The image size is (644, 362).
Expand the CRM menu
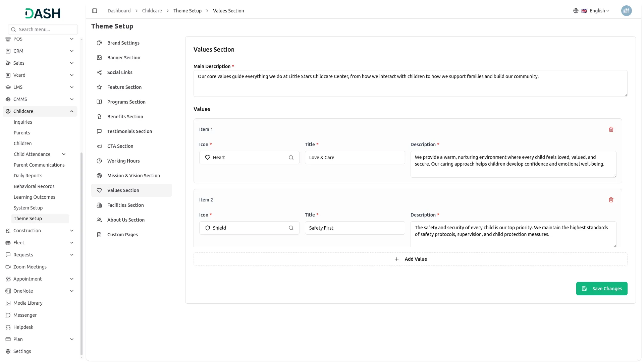tap(71, 51)
